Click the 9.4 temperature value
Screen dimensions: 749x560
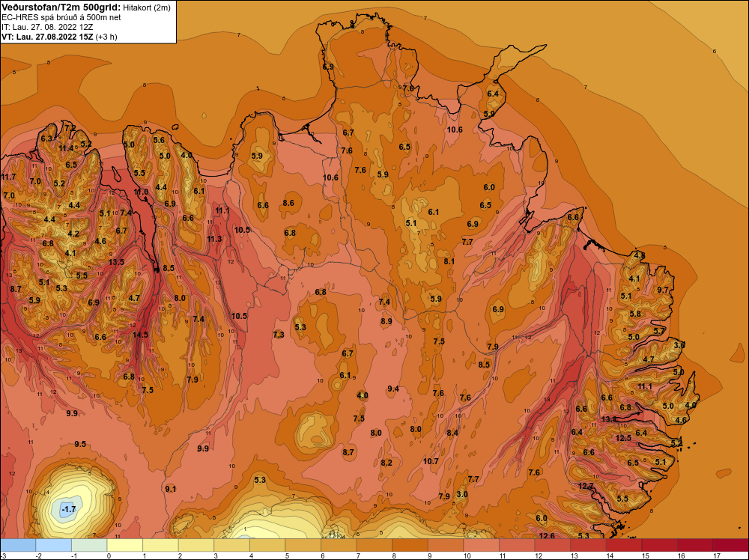click(393, 389)
